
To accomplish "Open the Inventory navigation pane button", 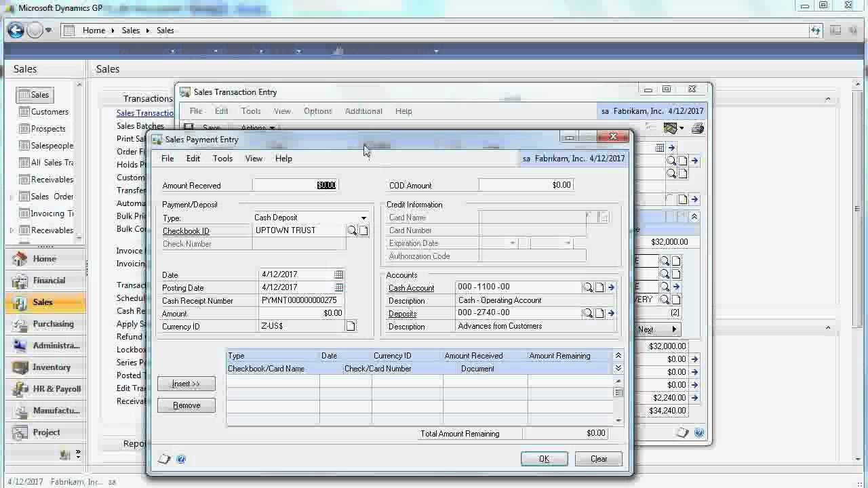I will pos(45,367).
